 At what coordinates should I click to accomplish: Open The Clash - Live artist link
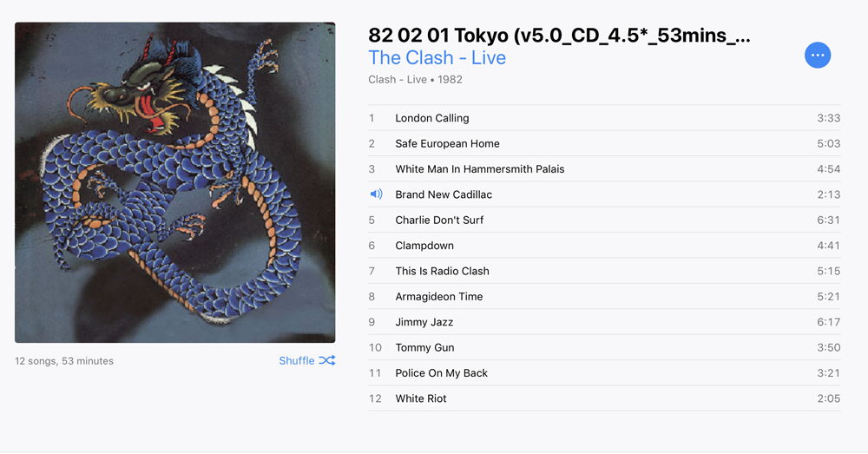437,57
